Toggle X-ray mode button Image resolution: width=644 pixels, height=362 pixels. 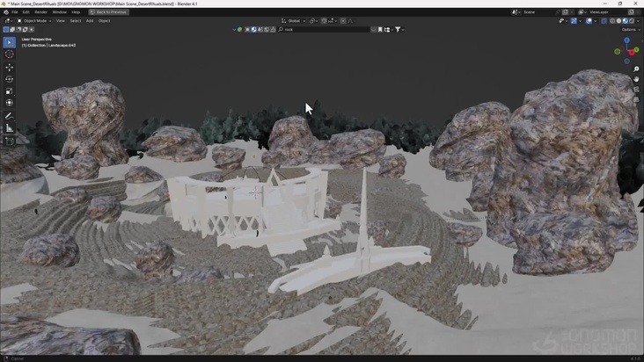click(x=604, y=20)
